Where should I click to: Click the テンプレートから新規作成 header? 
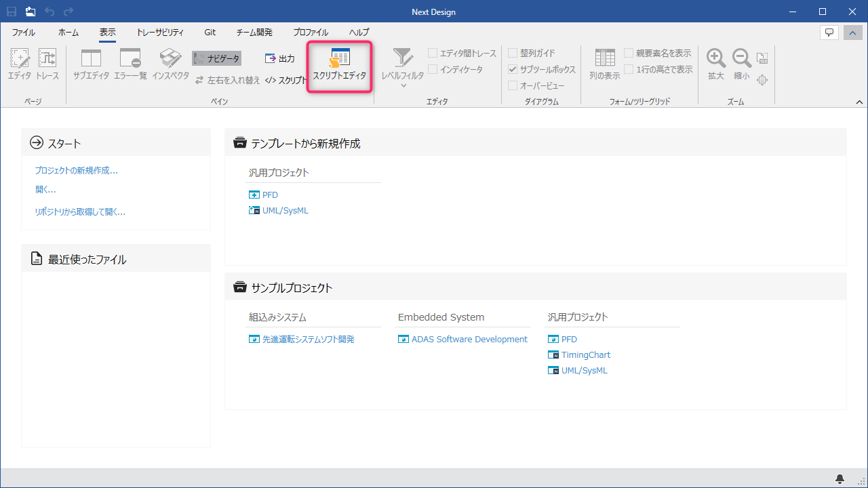pos(536,142)
